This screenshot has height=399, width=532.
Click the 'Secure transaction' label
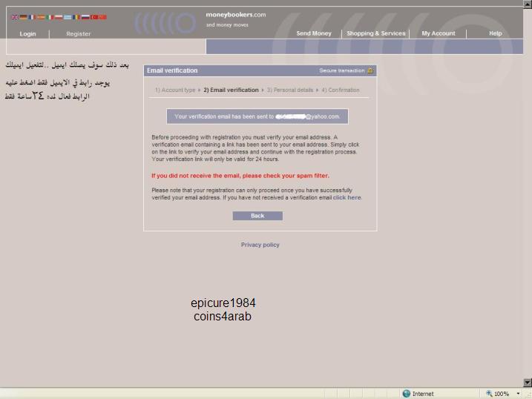341,70
